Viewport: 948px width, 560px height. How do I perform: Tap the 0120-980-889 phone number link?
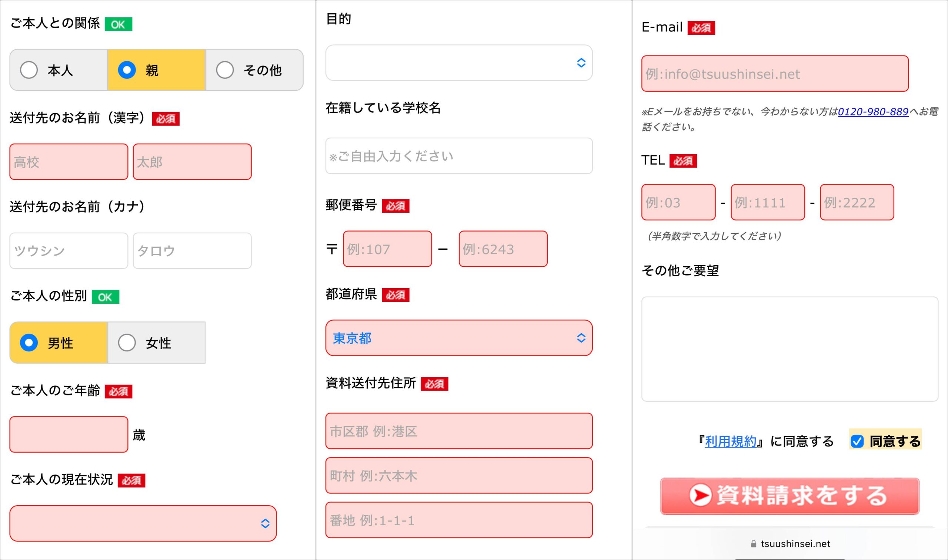(873, 112)
